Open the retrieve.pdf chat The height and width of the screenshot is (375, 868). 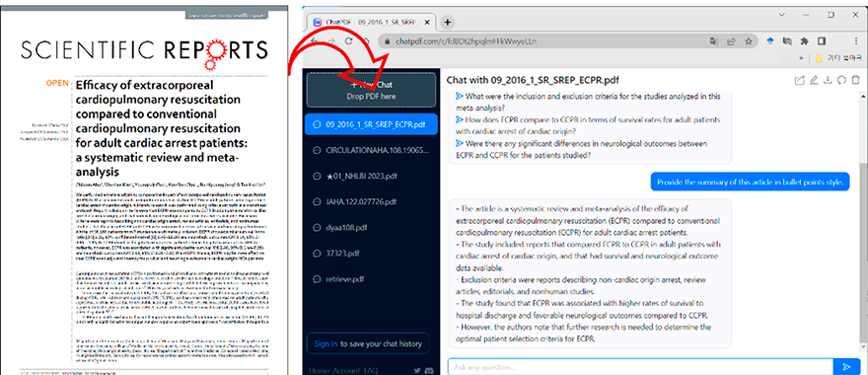(371, 279)
